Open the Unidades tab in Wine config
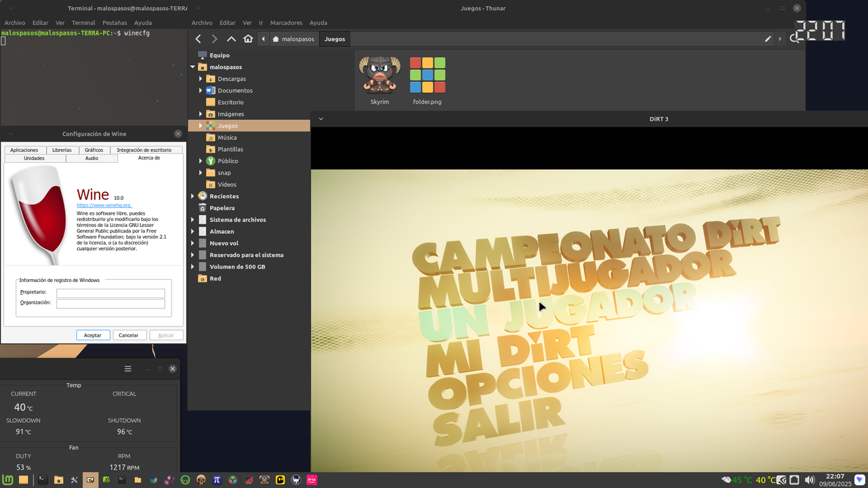 point(35,158)
